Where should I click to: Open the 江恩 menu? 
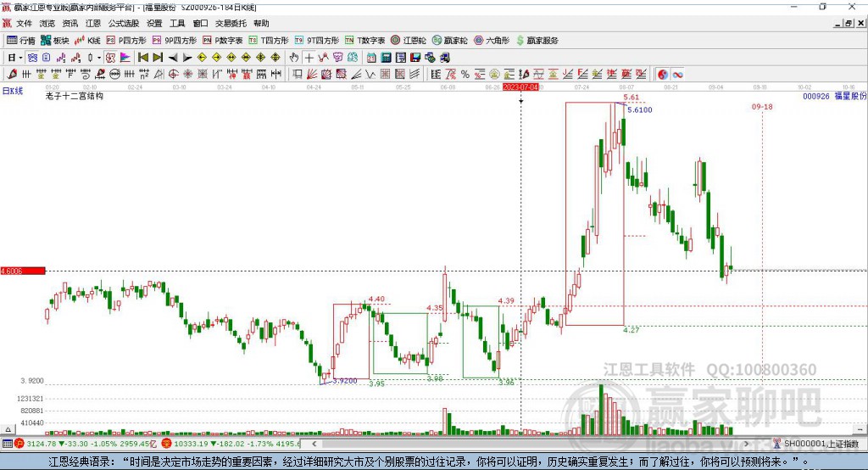93,23
